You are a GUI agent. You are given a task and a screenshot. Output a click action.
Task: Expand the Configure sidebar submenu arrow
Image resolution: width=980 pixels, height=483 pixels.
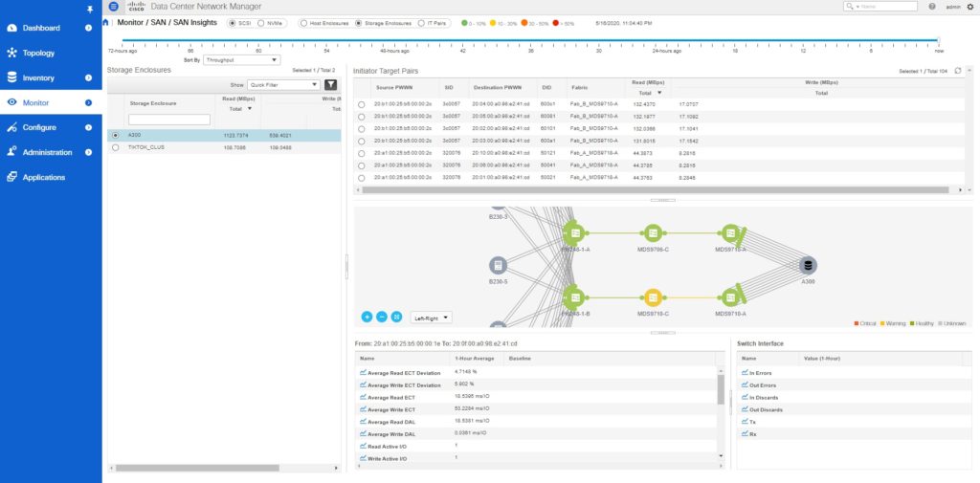pyautogui.click(x=88, y=127)
